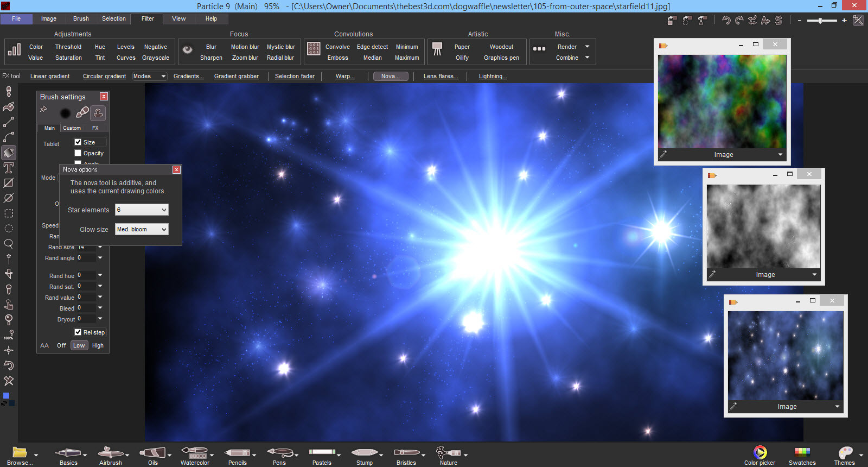Click the zoom slider in top toolbar
This screenshot has height=467, width=868.
pos(821,21)
